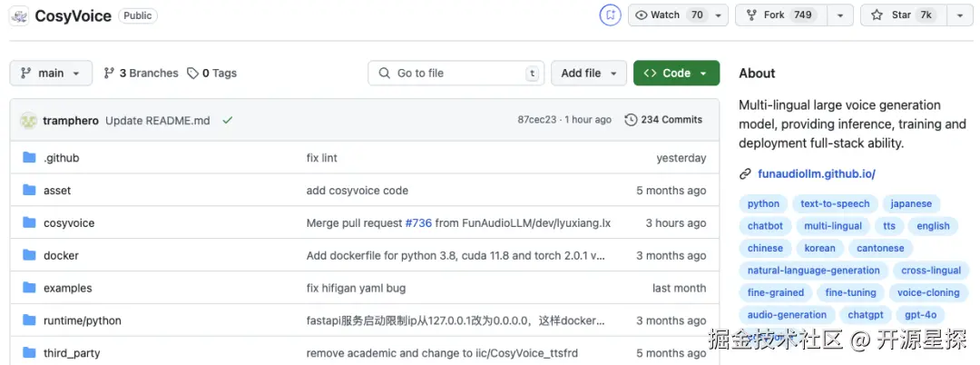Click the docker folder icon
The height and width of the screenshot is (365, 980).
point(29,255)
